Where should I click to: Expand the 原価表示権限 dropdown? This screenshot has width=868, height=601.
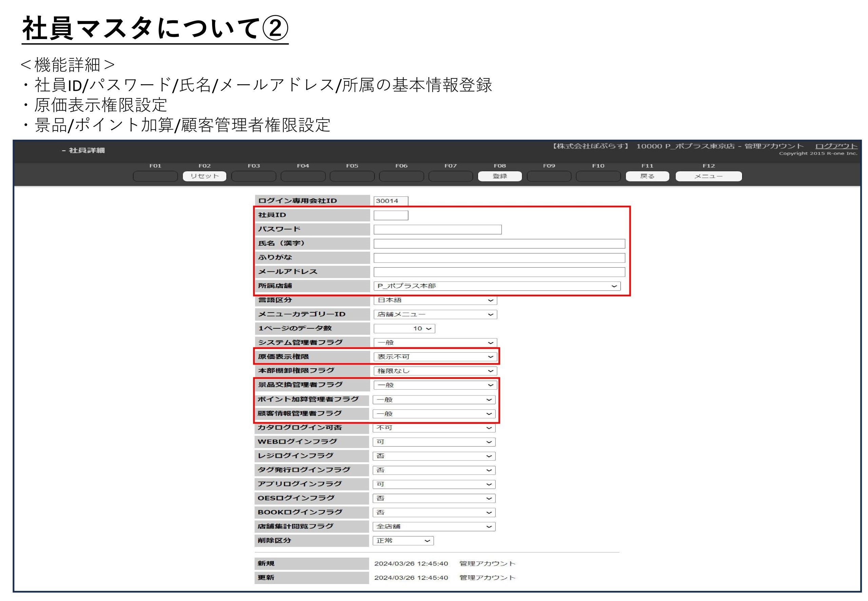[435, 356]
